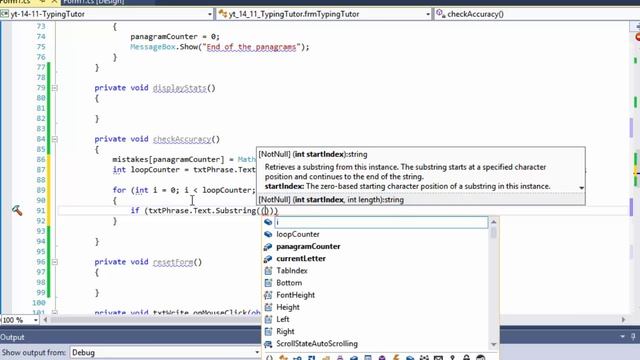
Task: Click the method icon before checkAccuracy() in navigation bar
Action: click(440, 14)
